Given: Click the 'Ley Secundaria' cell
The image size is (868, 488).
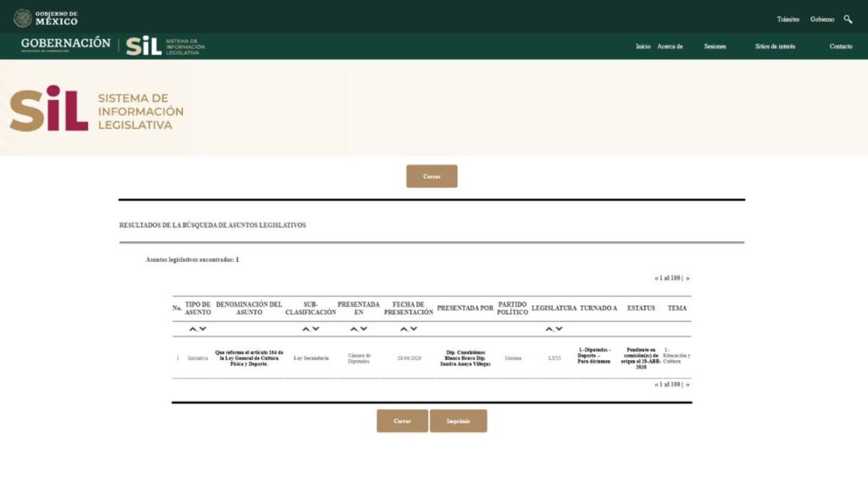Looking at the screenshot, I should pyautogui.click(x=311, y=358).
